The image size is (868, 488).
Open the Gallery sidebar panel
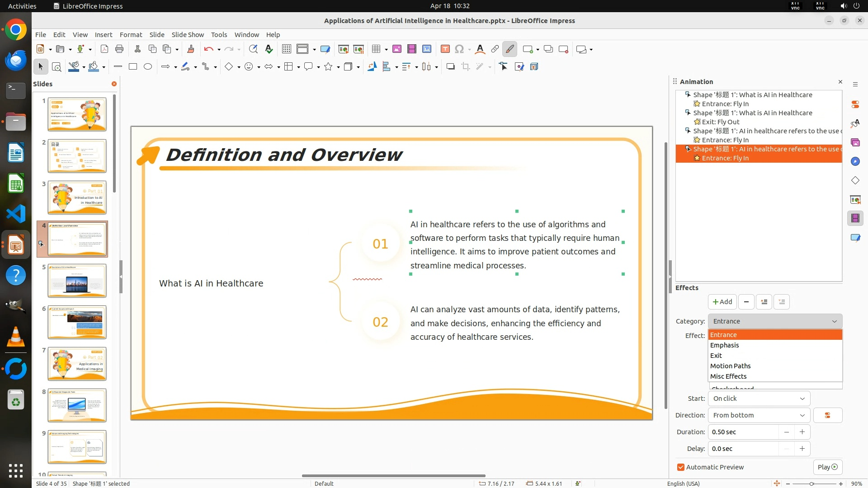coord(855,142)
